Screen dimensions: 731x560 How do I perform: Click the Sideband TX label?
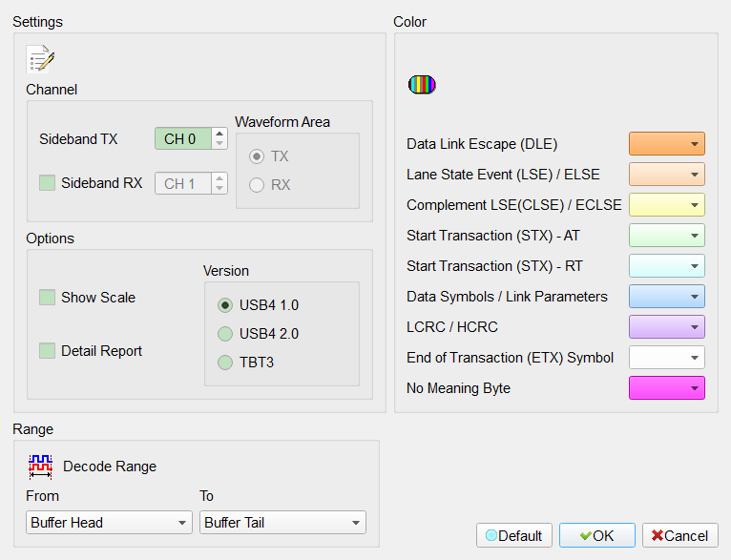click(x=78, y=139)
